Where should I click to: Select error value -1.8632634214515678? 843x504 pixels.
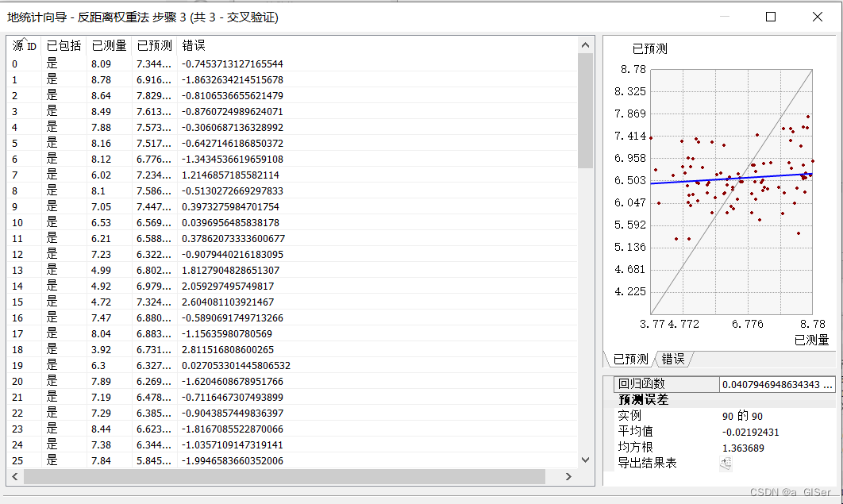click(x=233, y=80)
